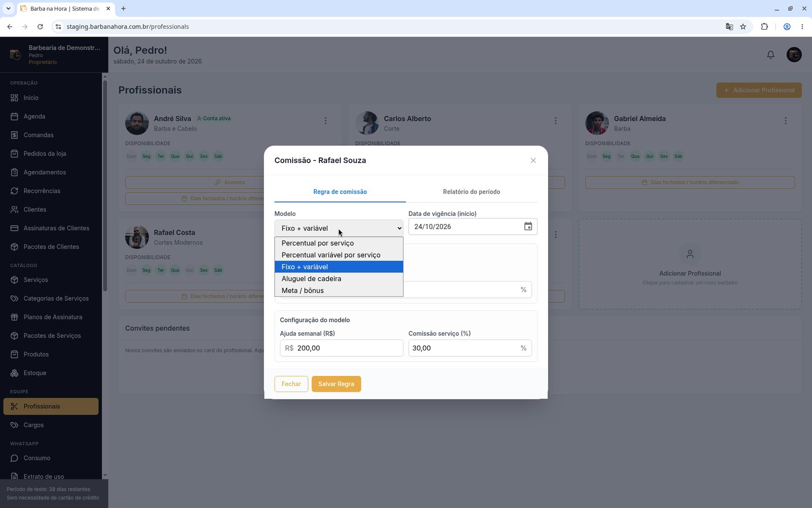Click the Recorrências icon in the sidebar
Image resolution: width=812 pixels, height=508 pixels.
click(x=14, y=191)
